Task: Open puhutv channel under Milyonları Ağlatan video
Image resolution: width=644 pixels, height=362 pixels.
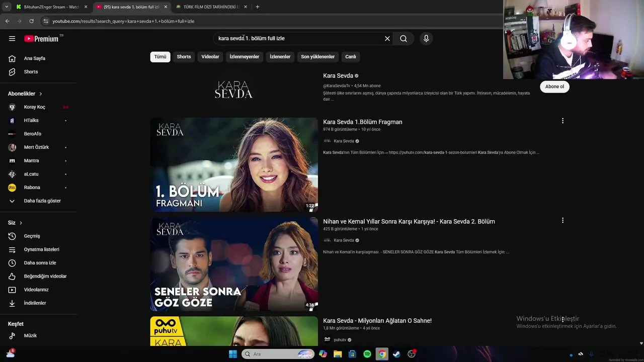Action: point(340,340)
